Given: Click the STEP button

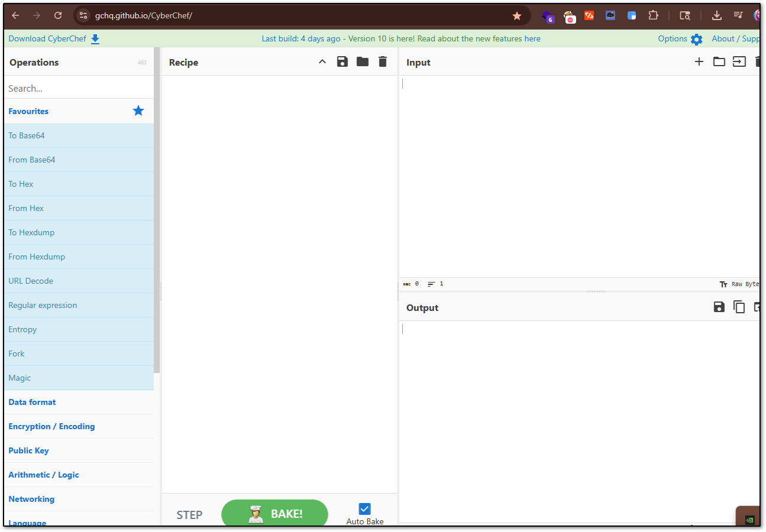Looking at the screenshot, I should 189,515.
